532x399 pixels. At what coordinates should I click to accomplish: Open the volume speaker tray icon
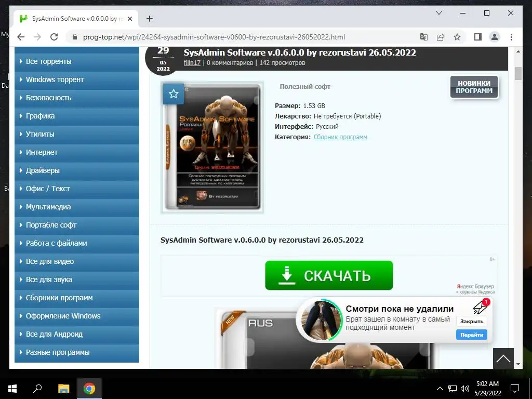[465, 389]
